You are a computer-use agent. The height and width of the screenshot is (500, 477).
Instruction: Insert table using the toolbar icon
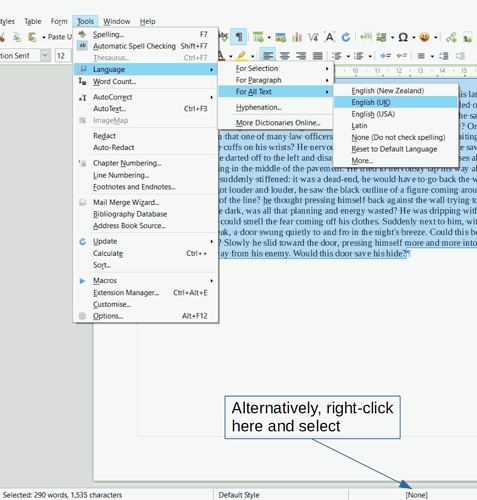pos(258,37)
